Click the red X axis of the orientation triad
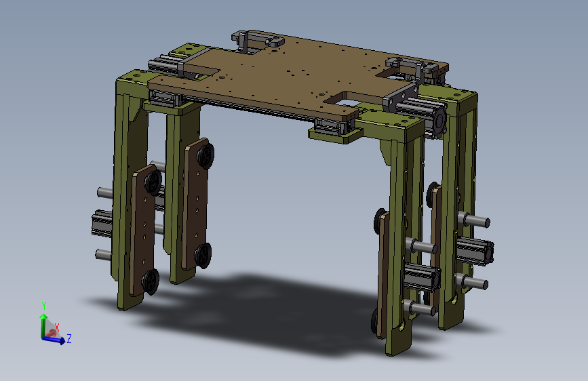 (x=52, y=332)
